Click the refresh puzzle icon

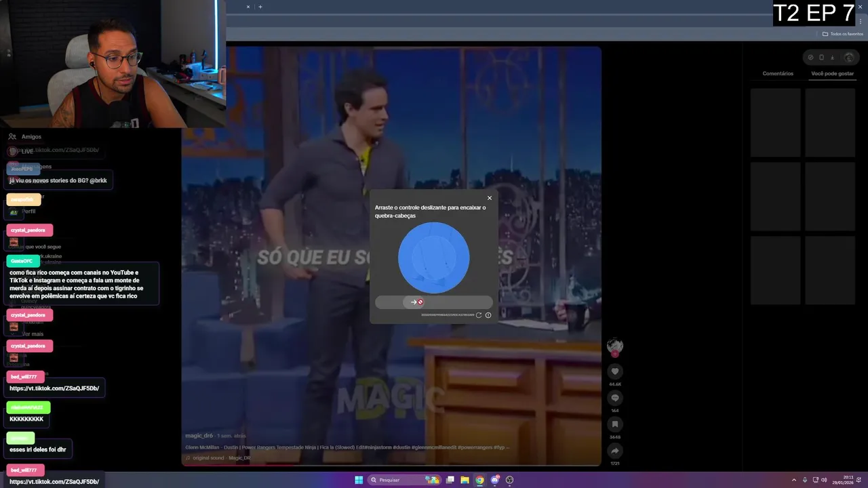tap(479, 315)
